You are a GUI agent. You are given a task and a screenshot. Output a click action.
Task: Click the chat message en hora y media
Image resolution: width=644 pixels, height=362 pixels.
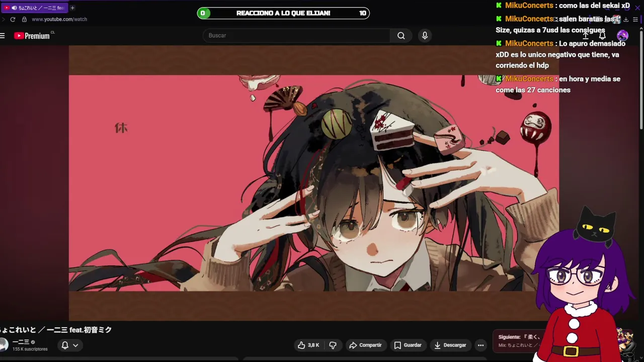click(558, 84)
